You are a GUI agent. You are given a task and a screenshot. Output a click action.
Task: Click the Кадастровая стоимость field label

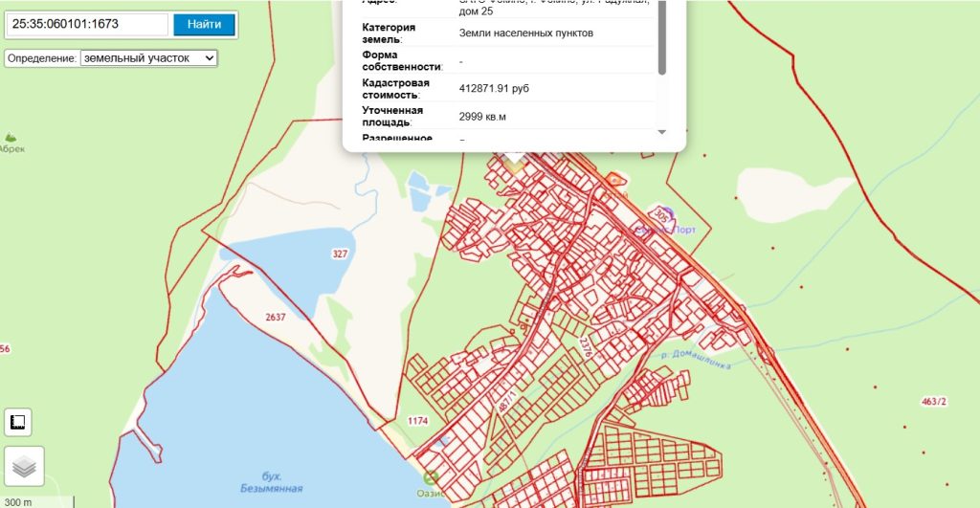(395, 89)
